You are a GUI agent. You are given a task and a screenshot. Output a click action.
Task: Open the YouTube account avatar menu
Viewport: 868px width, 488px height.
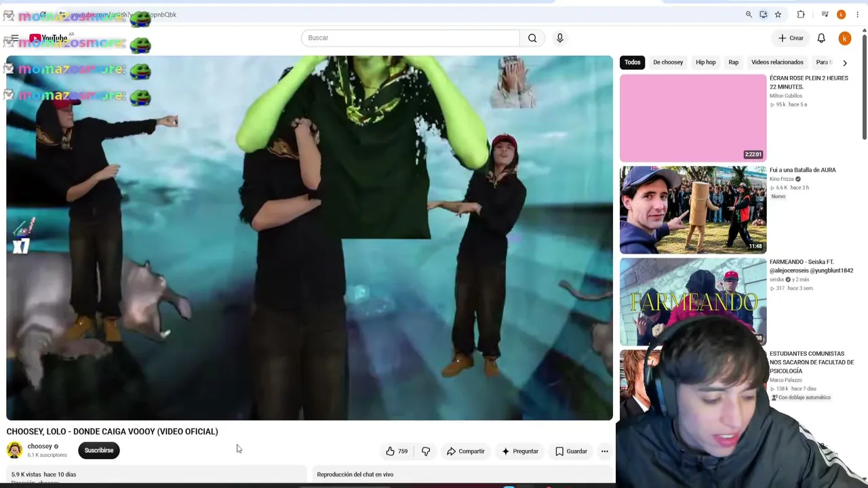pyautogui.click(x=845, y=39)
